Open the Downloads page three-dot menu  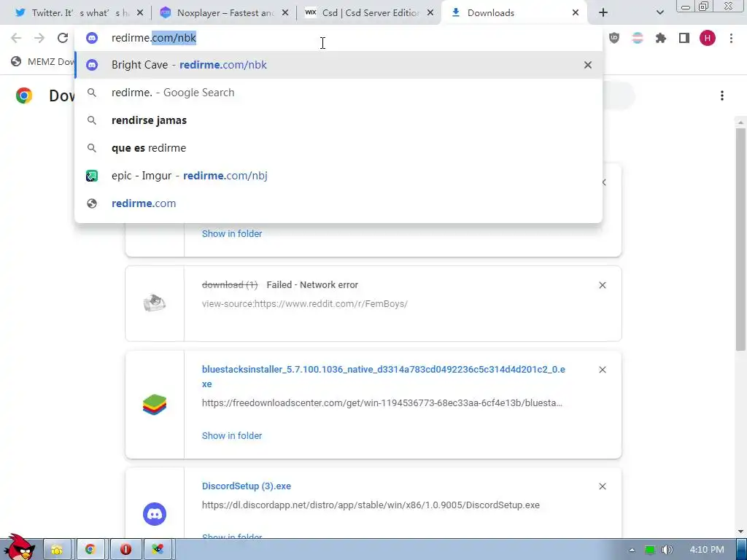[x=722, y=96]
